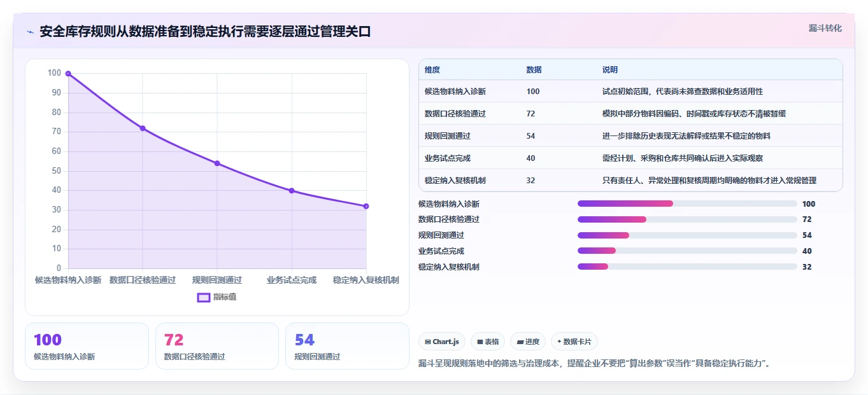The height and width of the screenshot is (395, 868).
Task: Toggle the 指标值 legend label
Action: point(225,297)
